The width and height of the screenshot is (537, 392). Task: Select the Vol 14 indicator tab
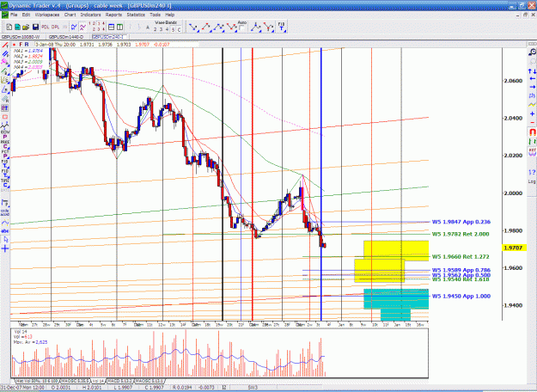(x=98, y=381)
